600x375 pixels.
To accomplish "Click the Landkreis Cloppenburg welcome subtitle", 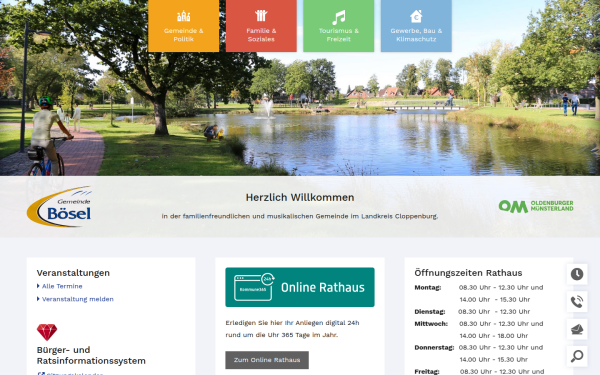I will coord(300,216).
